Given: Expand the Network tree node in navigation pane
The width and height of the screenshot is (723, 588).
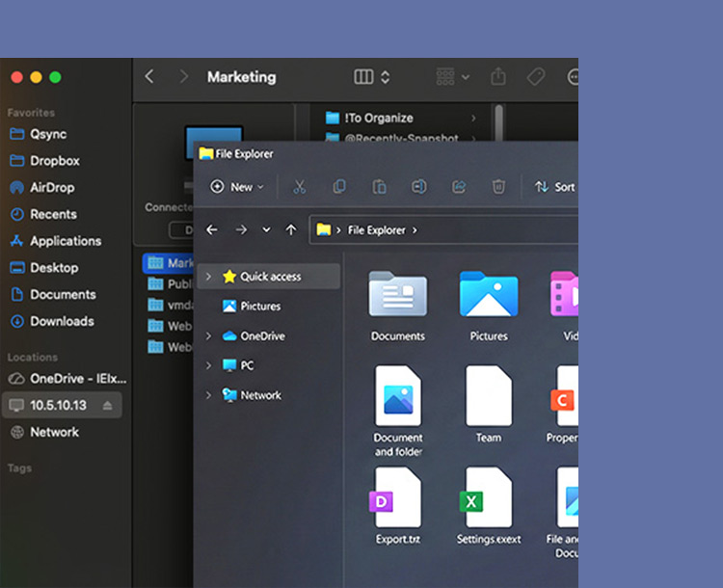Looking at the screenshot, I should (x=208, y=395).
